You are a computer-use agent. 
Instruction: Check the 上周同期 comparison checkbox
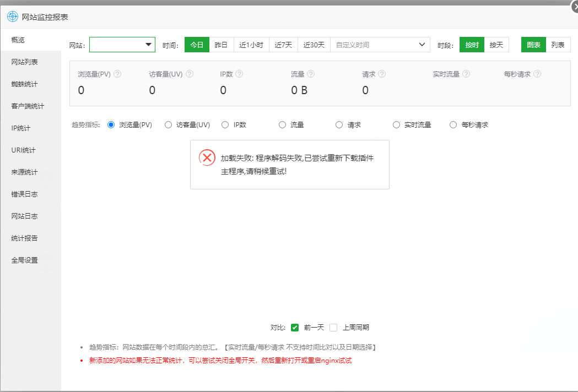pyautogui.click(x=333, y=328)
